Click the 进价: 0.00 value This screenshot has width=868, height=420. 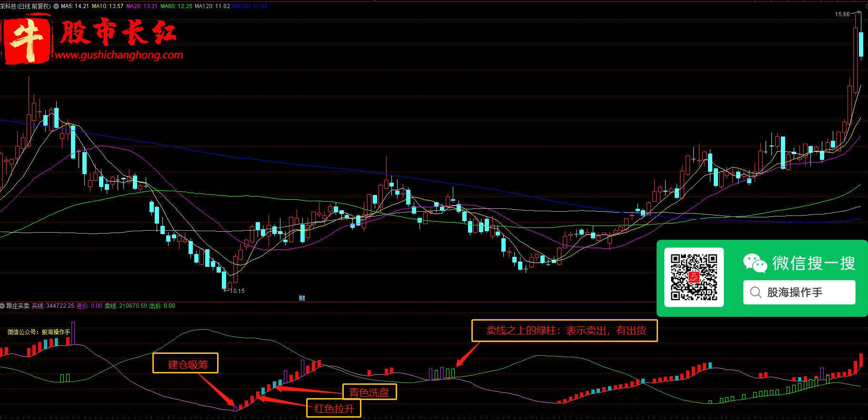pos(90,306)
